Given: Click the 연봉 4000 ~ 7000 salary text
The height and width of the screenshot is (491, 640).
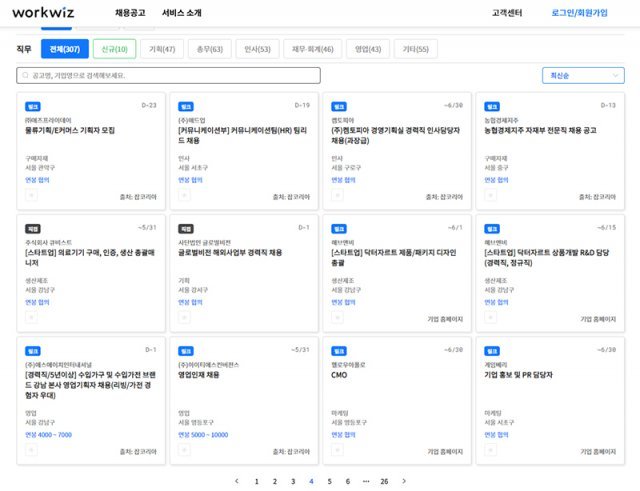Looking at the screenshot, I should pyautogui.click(x=49, y=435).
